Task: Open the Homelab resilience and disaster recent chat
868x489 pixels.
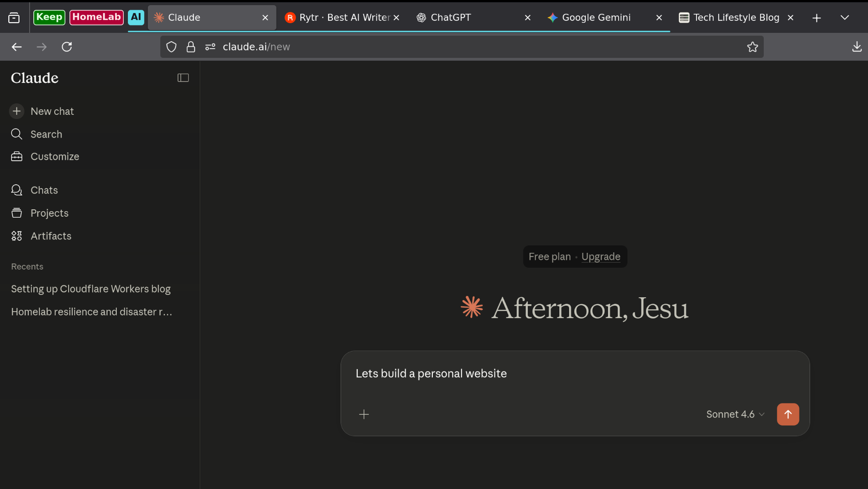Action: 91,312
